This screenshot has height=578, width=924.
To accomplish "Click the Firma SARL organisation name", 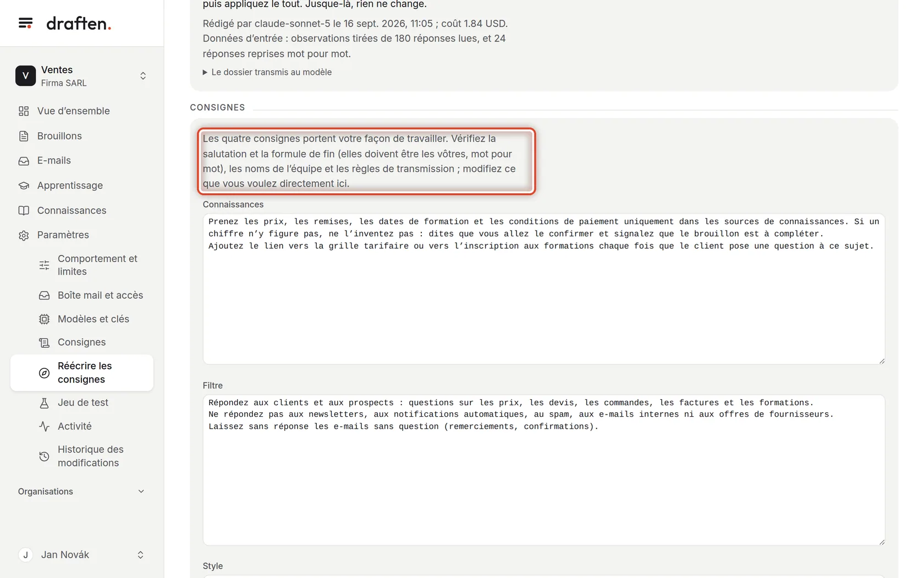I will coord(64,83).
